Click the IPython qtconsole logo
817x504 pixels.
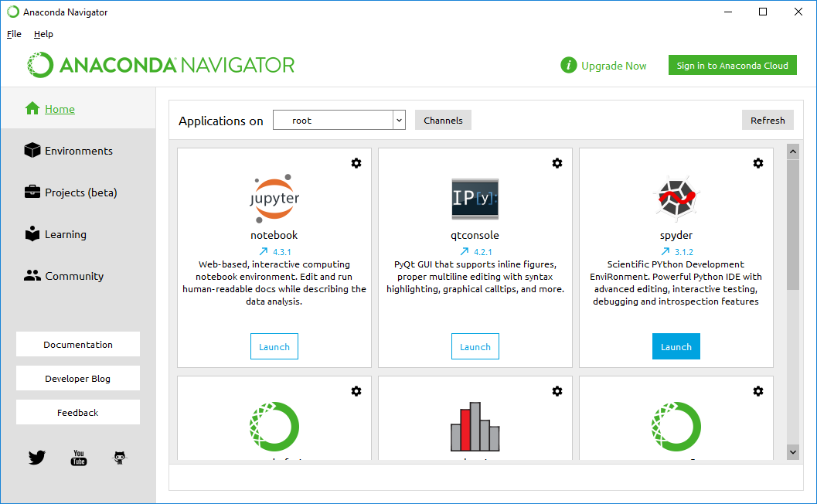click(475, 199)
